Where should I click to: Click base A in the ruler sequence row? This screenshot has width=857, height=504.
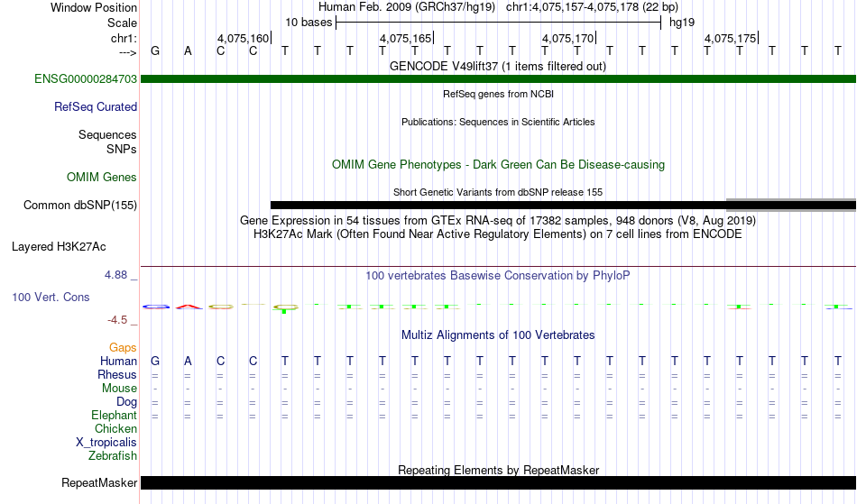188,50
